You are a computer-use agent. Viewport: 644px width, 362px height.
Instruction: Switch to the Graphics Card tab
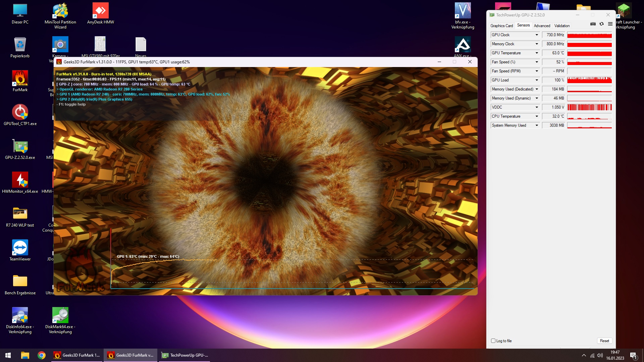coord(501,26)
